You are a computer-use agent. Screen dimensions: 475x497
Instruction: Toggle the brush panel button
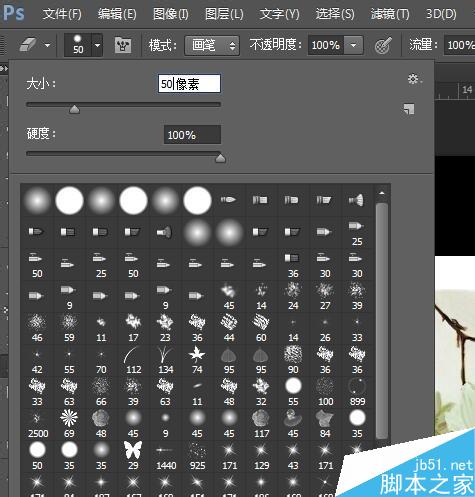123,45
